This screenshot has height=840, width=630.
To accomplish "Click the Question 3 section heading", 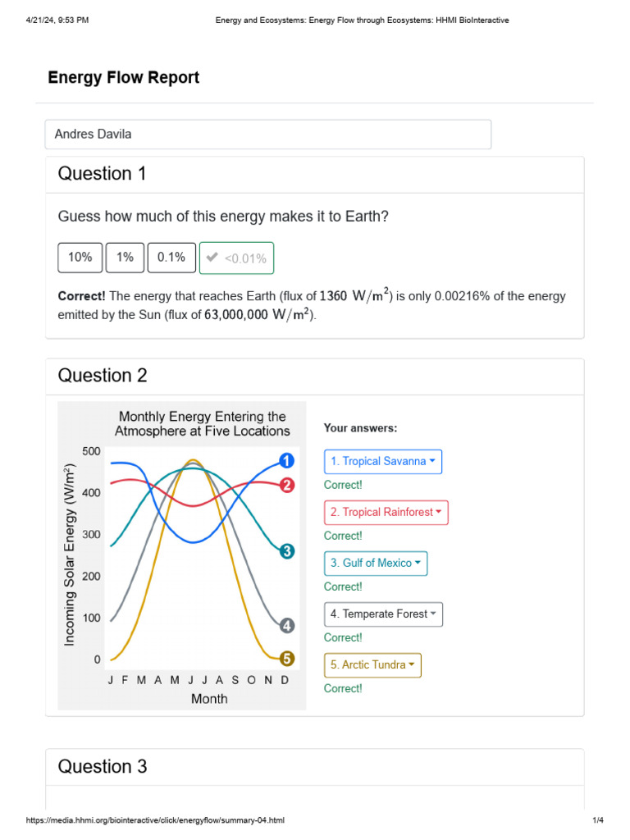I will [103, 766].
